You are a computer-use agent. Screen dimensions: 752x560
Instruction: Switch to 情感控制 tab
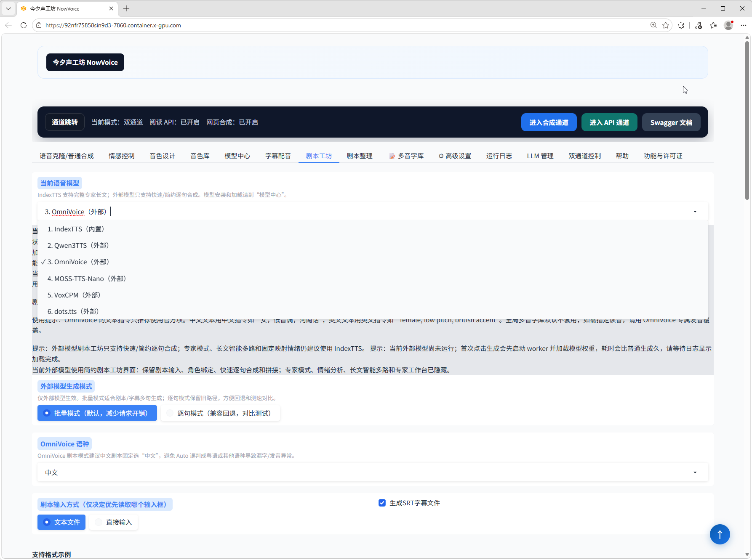tap(121, 156)
